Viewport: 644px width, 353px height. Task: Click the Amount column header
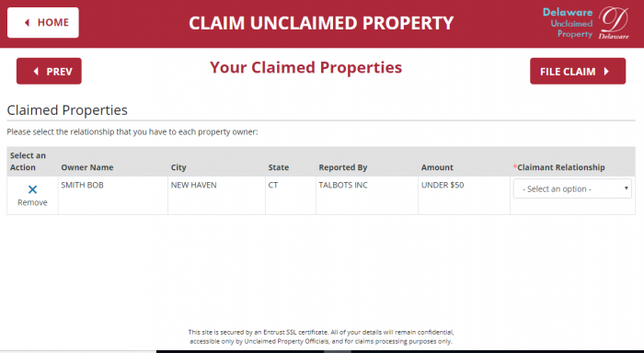(x=437, y=167)
